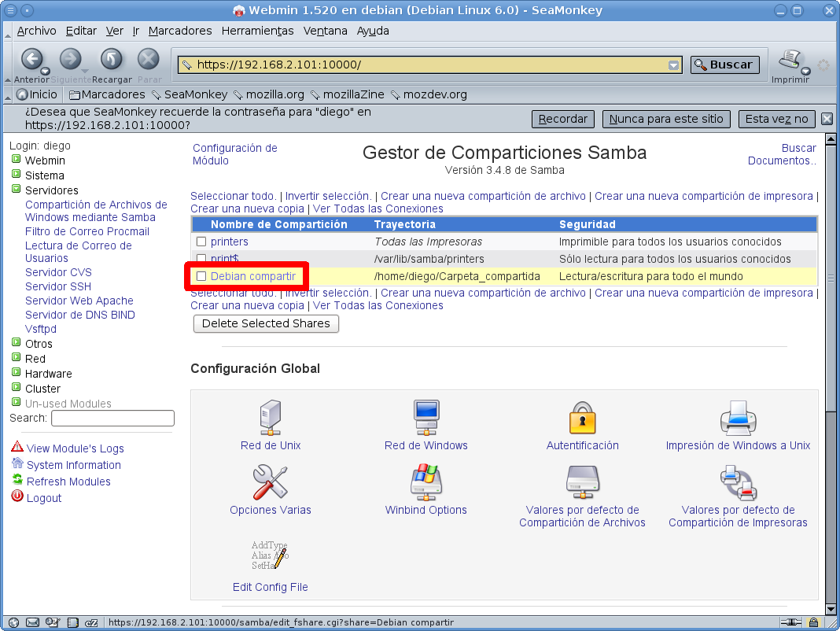Click the Parar stop icon

click(149, 60)
